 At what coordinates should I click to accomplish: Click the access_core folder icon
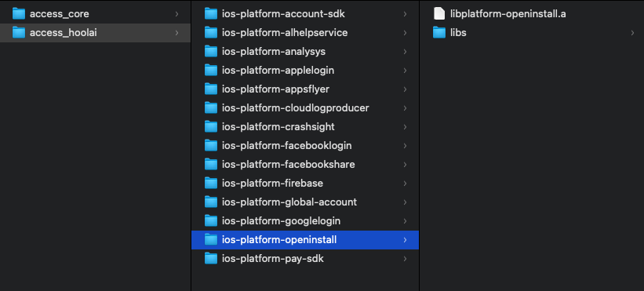pos(19,14)
